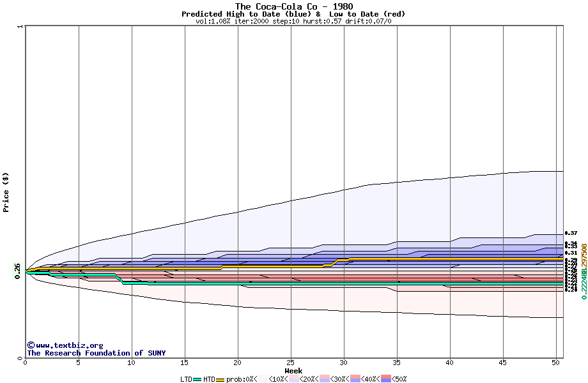Click subtitle 'Predicted High to Date (blue)'
The image size is (588, 383).
pos(247,14)
